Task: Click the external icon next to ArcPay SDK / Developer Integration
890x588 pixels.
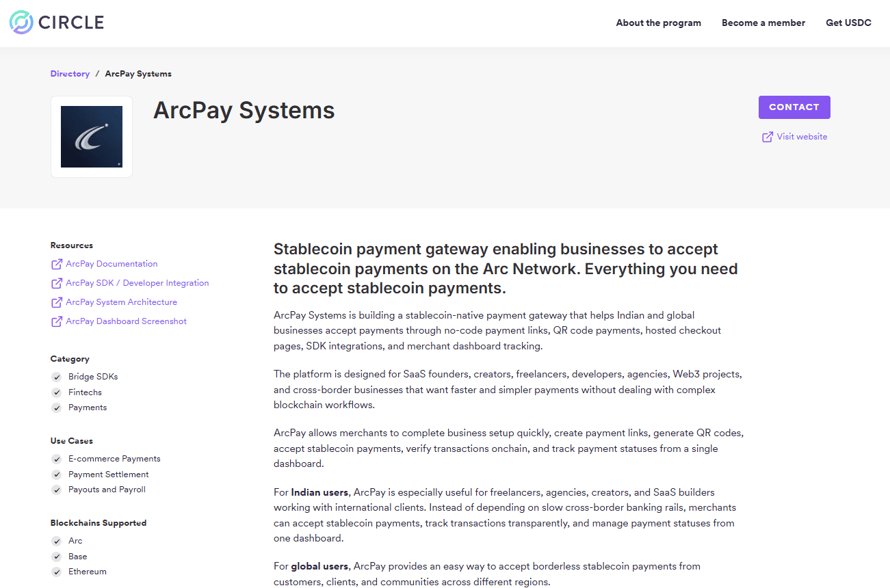Action: [57, 283]
